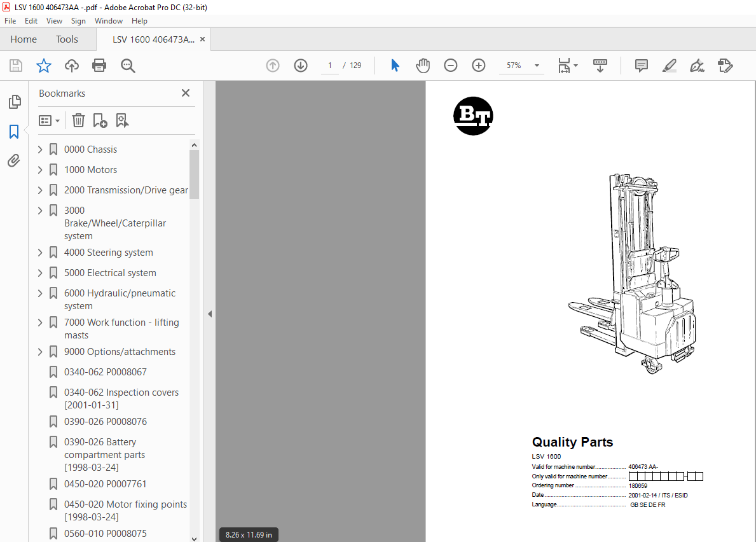Close the Bookmarks panel
This screenshot has height=542, width=756.
pos(186,93)
